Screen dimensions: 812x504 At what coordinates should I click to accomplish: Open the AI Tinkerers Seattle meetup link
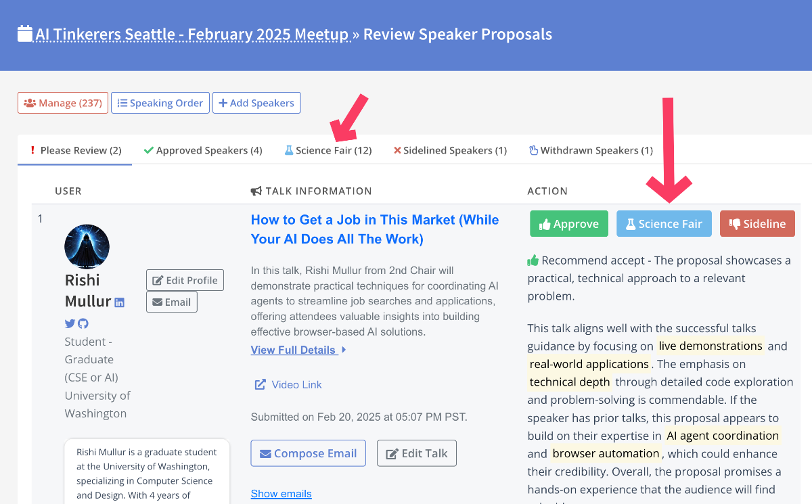191,34
